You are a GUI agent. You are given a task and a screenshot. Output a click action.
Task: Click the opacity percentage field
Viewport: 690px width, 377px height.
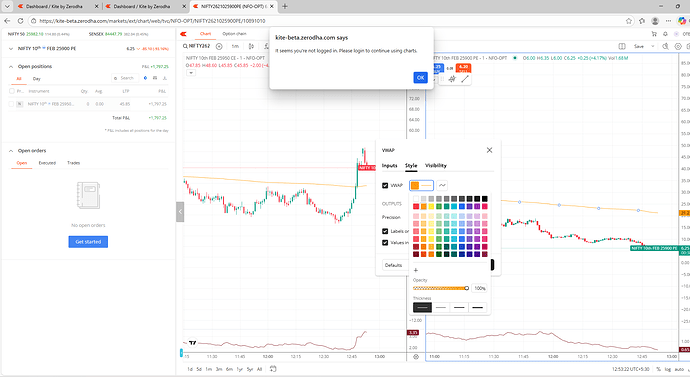click(x=480, y=288)
